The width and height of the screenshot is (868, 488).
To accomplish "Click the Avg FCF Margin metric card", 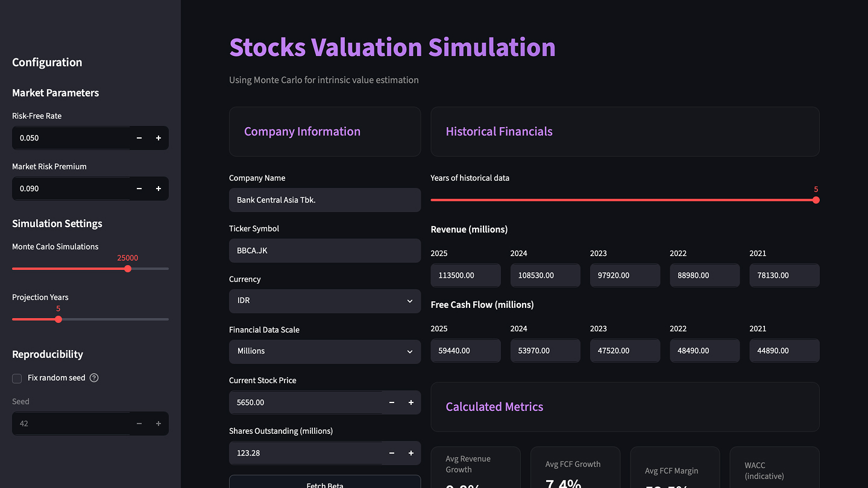I will pos(675,468).
